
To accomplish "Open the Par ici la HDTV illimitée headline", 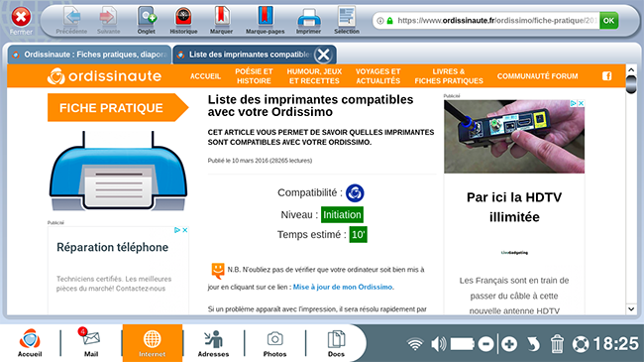I will point(514,207).
